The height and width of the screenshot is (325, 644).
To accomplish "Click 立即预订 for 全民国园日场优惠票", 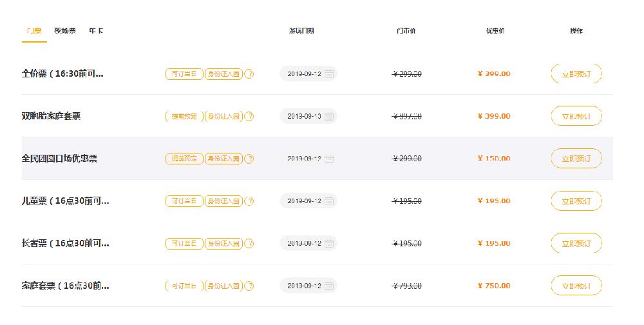I will coord(576,159).
